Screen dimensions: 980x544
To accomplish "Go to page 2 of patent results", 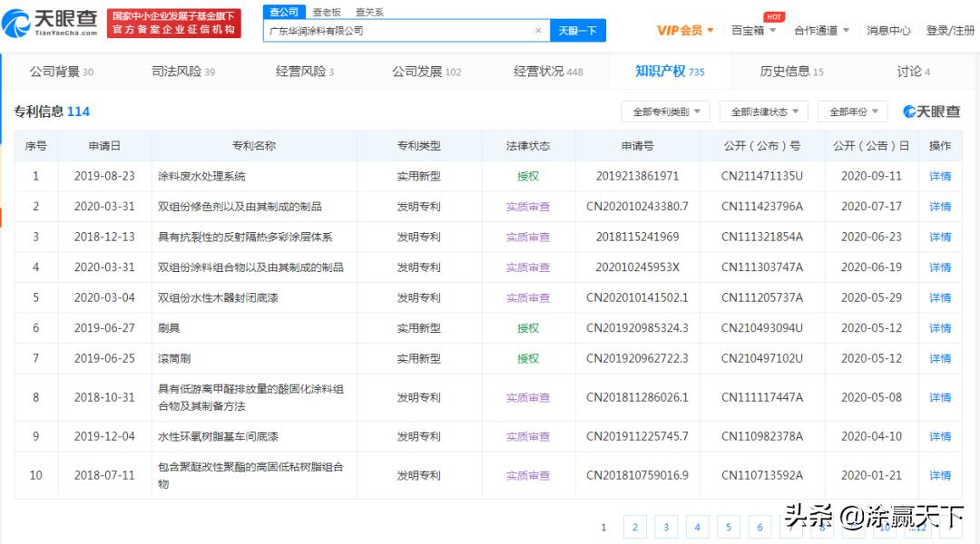I will click(635, 527).
